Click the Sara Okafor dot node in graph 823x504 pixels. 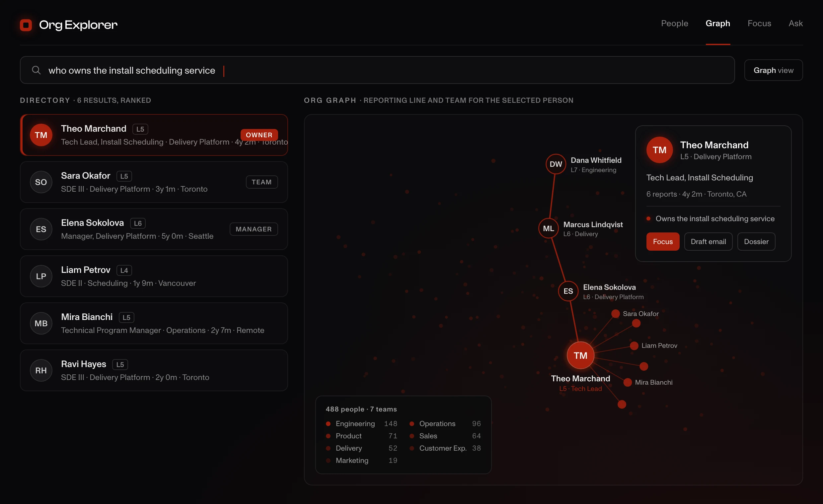tap(615, 313)
